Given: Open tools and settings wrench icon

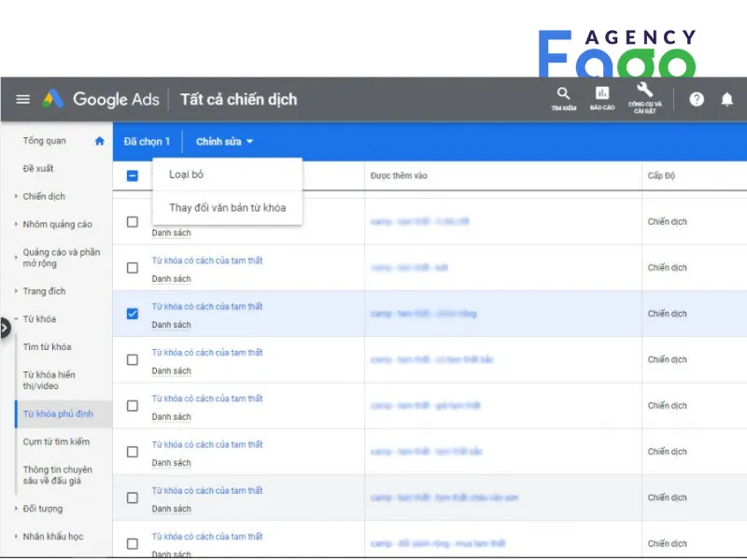Looking at the screenshot, I should tap(644, 97).
